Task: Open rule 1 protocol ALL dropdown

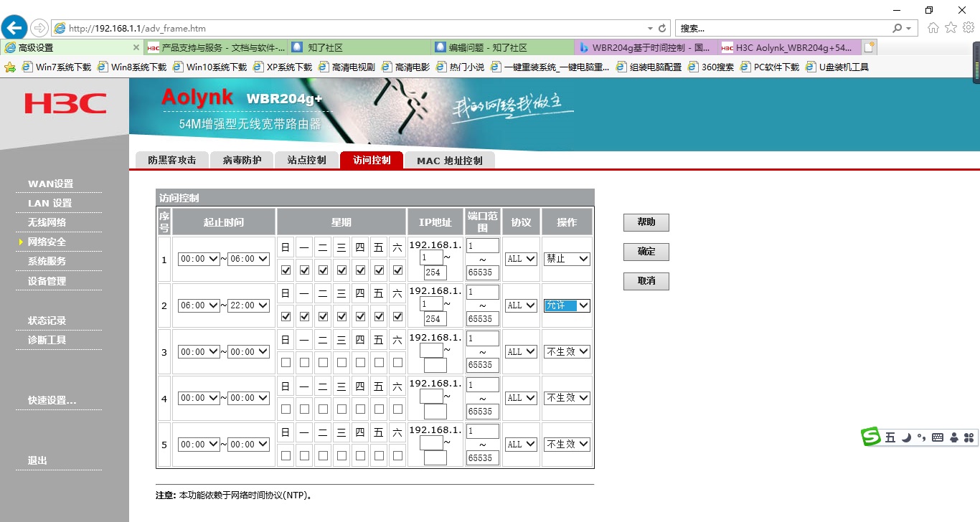Action: click(521, 259)
